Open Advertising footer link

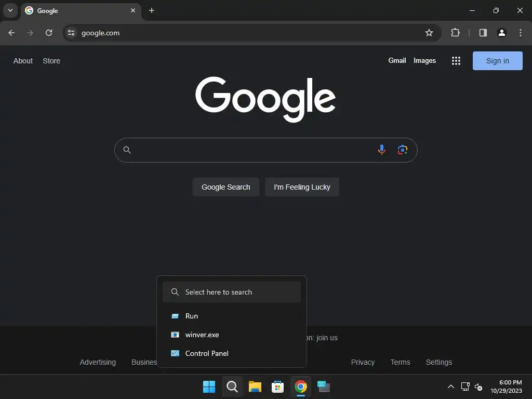click(x=98, y=362)
